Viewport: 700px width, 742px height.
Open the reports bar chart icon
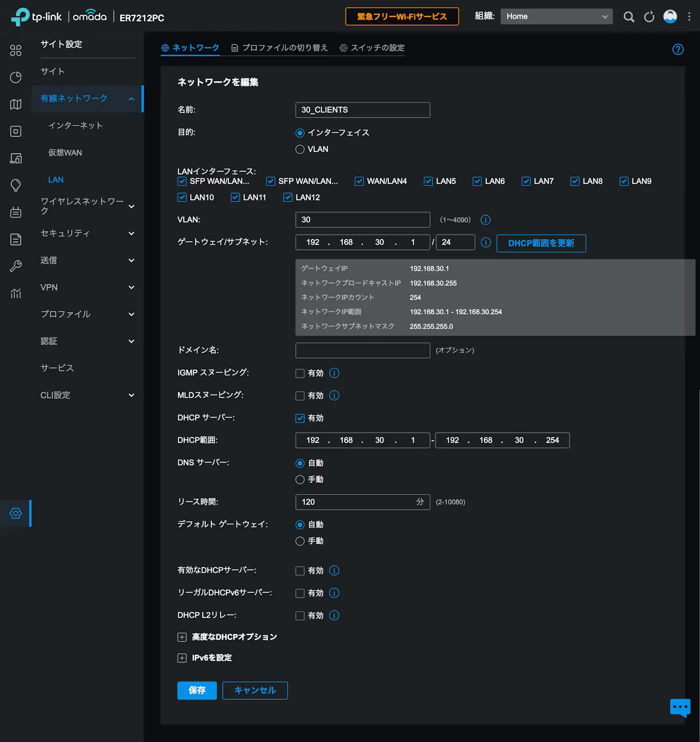15,293
